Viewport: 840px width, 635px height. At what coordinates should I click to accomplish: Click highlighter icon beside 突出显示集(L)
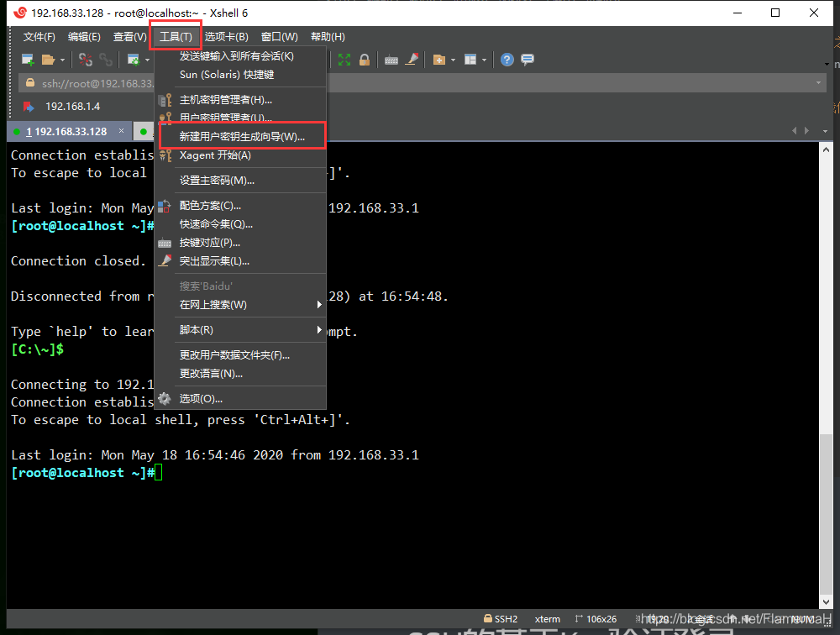click(165, 261)
